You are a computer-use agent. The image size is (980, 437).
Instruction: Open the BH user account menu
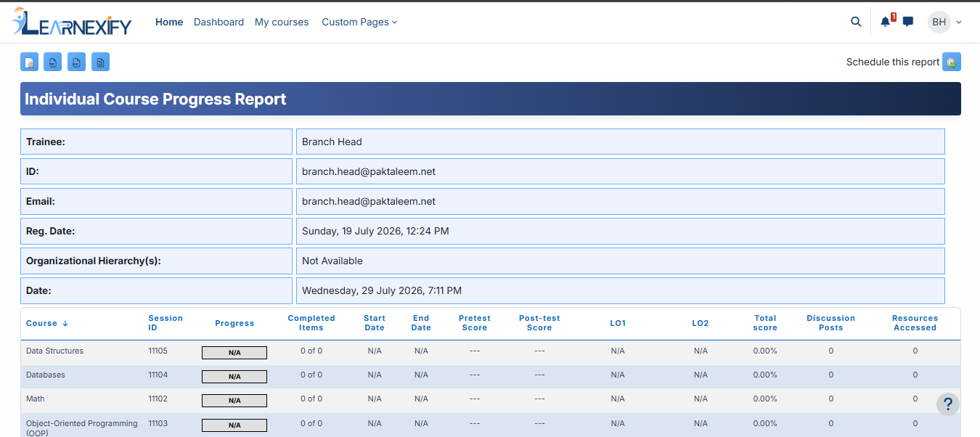click(x=944, y=22)
